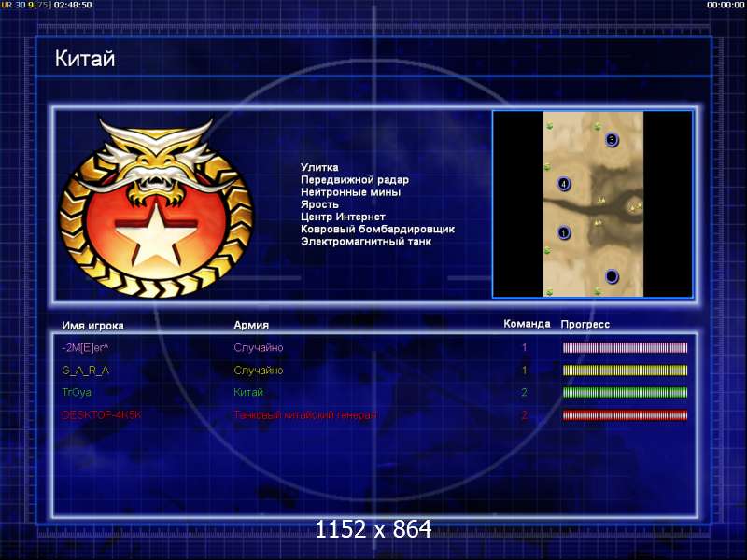Click the Улитка unit entry
The image size is (747, 560).
pos(319,168)
